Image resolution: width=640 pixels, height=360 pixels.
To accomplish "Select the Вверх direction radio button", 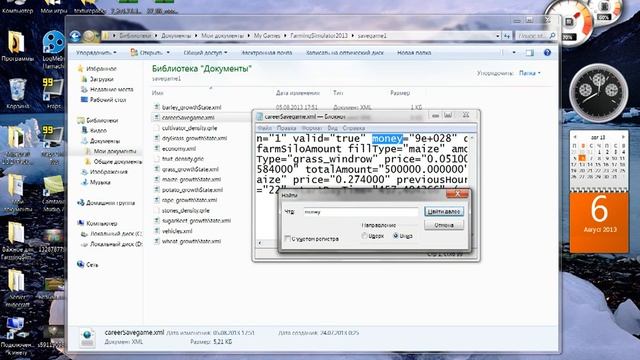I will click(x=364, y=236).
